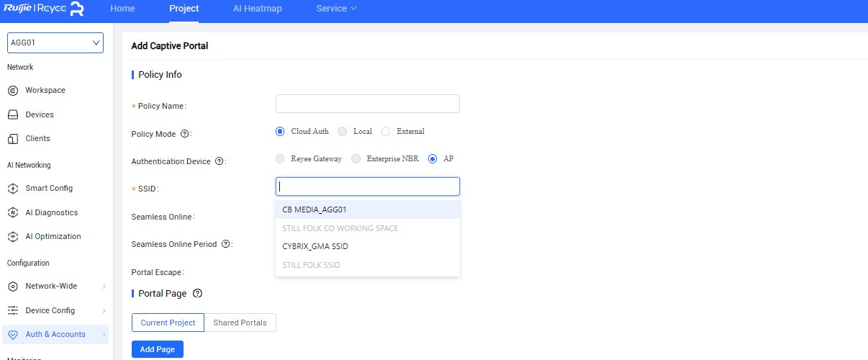Switch to Shared Portals tab
The image size is (868, 360).
click(240, 323)
